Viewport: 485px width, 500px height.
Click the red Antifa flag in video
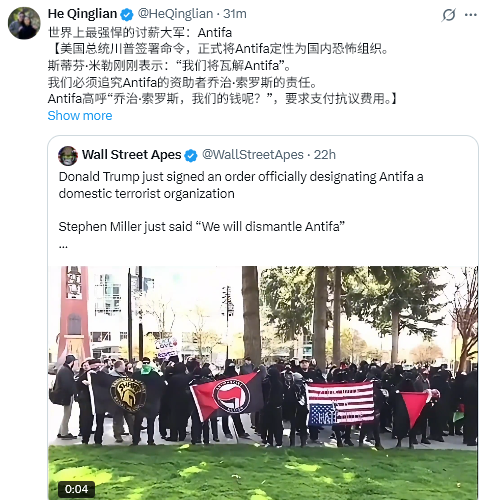227,396
